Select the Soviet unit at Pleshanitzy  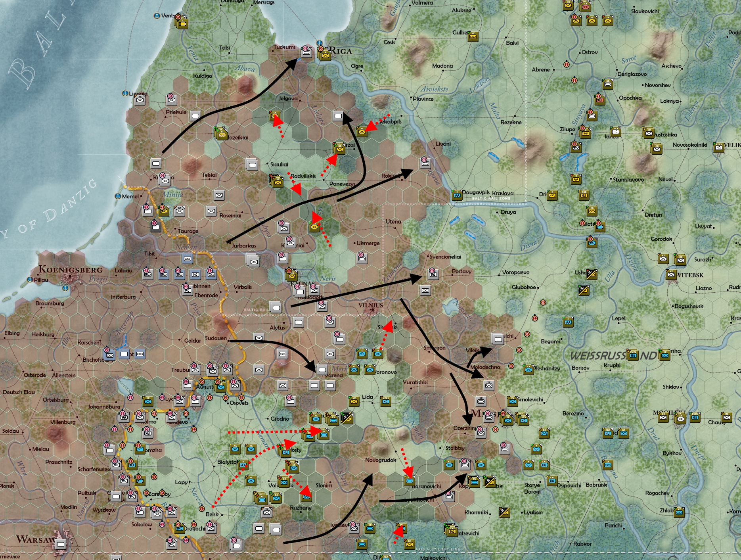pos(528,369)
